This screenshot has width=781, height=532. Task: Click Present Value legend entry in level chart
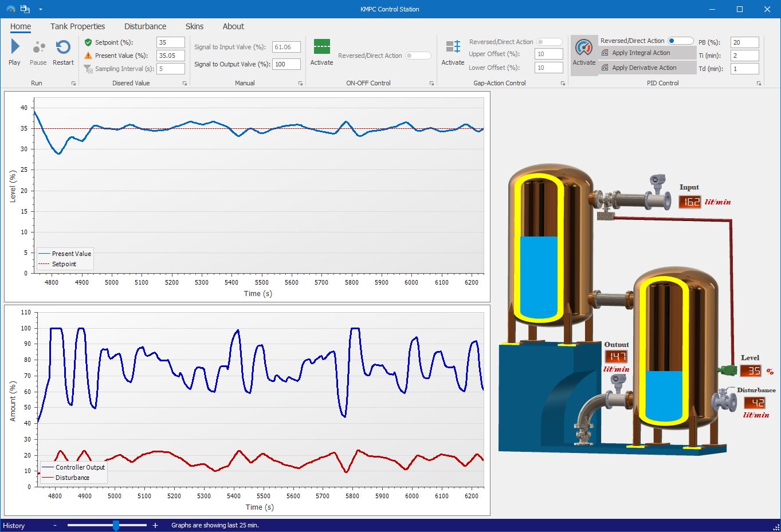tap(65, 254)
